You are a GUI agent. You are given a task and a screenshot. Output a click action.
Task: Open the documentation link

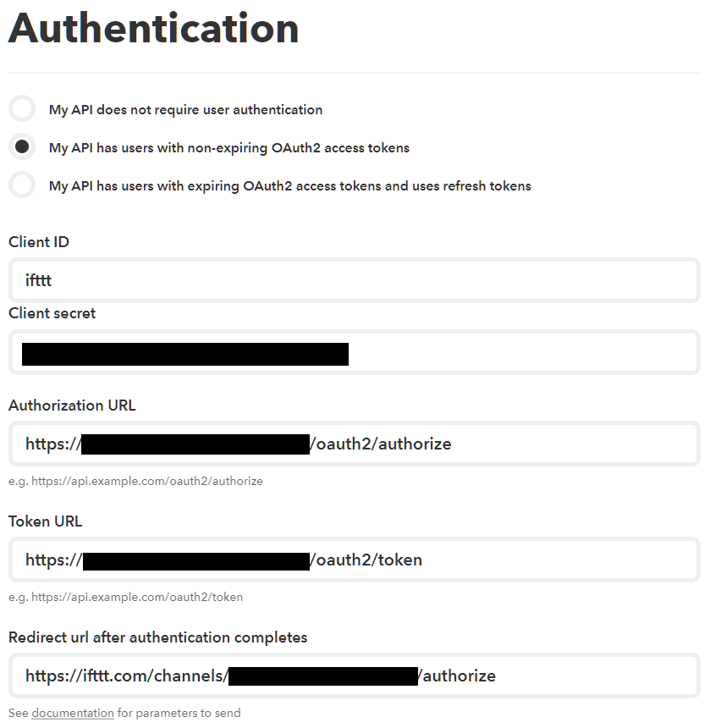click(73, 713)
